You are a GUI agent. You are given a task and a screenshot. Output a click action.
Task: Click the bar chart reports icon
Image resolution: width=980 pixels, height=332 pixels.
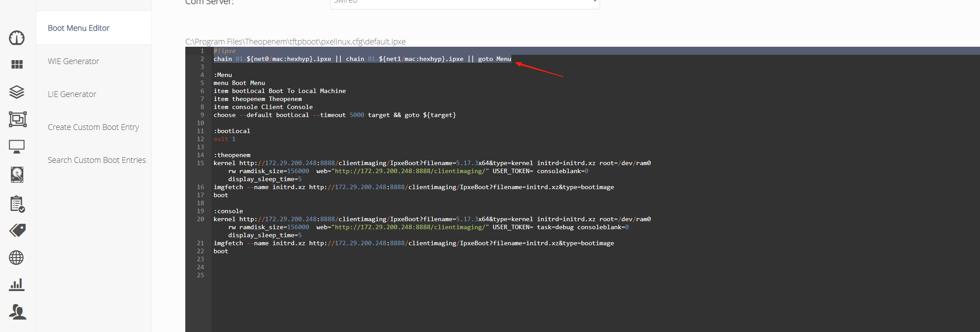(17, 284)
